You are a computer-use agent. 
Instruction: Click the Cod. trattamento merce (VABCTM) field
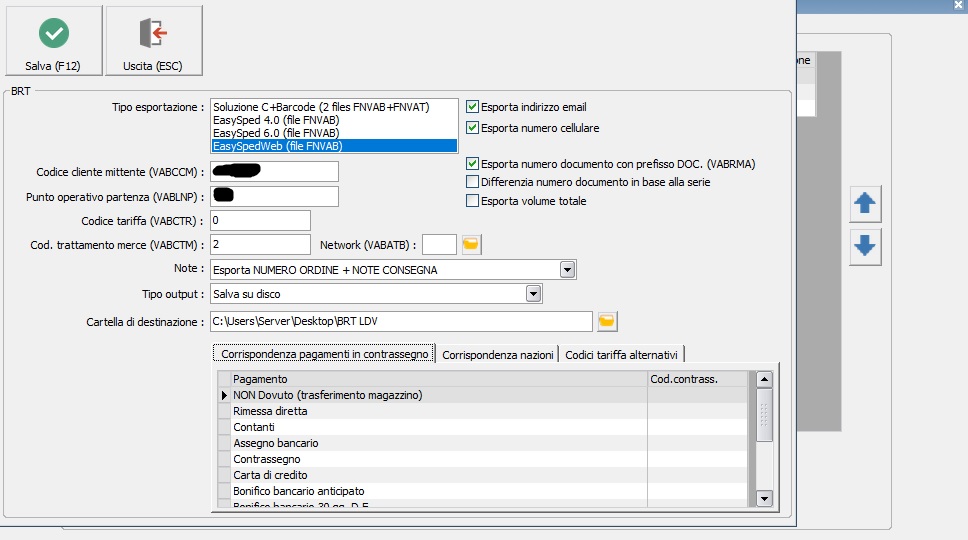click(260, 244)
